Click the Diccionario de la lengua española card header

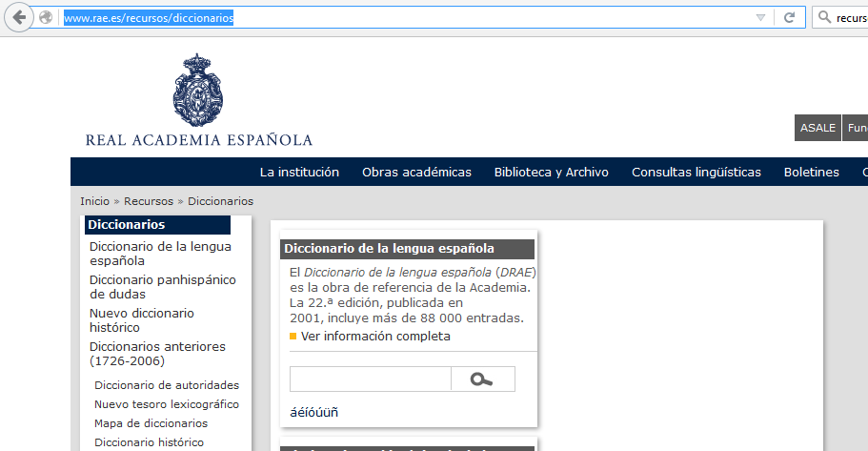click(x=408, y=249)
